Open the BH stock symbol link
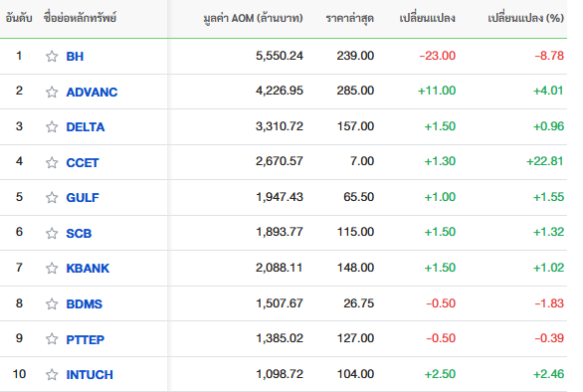This screenshot has height=392, width=583. (x=75, y=56)
